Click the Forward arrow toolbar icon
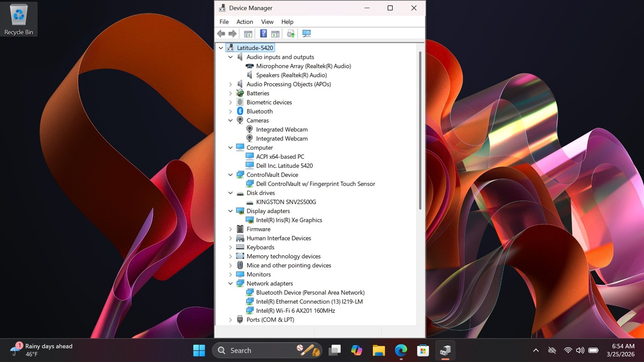This screenshot has height=362, width=644. coord(233,34)
